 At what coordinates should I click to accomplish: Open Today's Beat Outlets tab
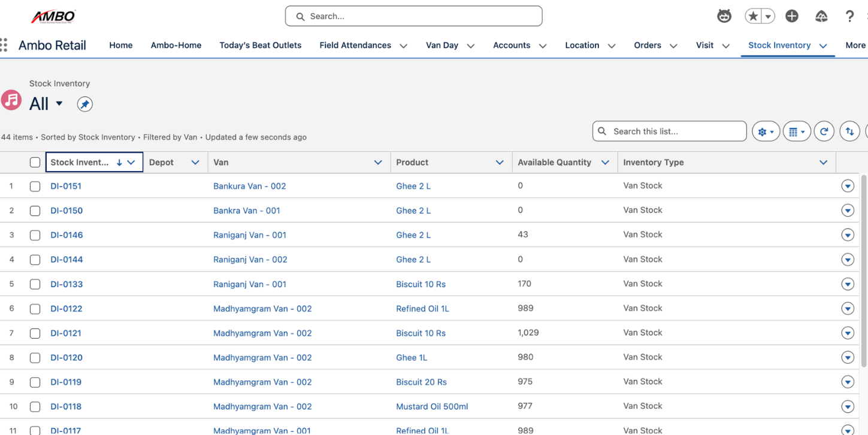[261, 45]
